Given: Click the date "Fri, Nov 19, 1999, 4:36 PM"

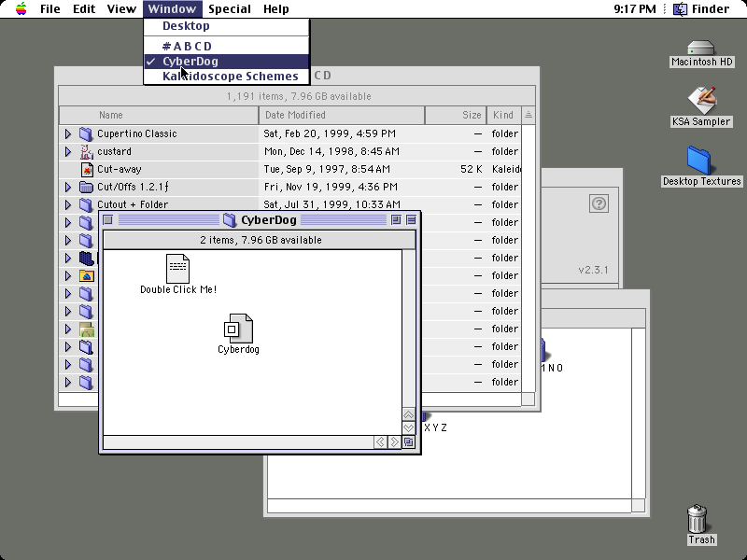Looking at the screenshot, I should click(x=331, y=187).
